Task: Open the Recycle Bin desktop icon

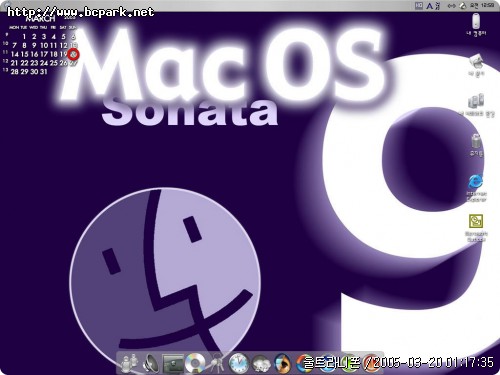Action: coord(476,145)
